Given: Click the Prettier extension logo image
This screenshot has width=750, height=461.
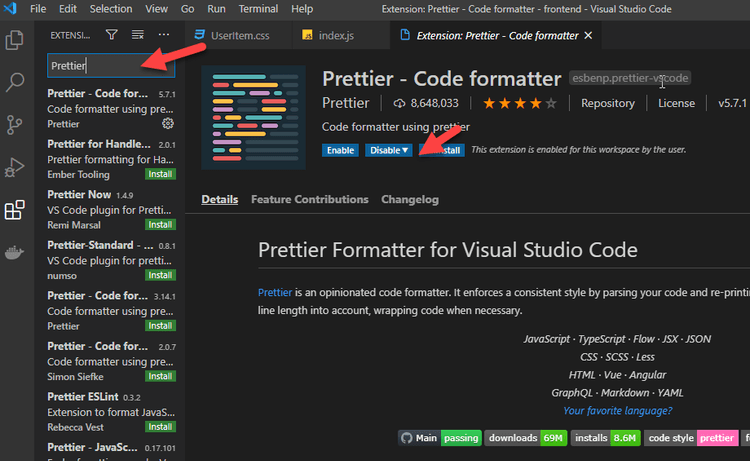Looking at the screenshot, I should [x=254, y=118].
